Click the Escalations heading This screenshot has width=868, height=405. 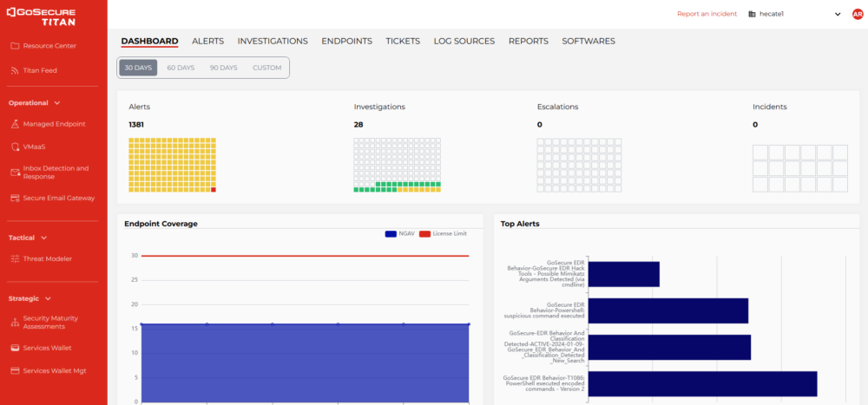557,107
